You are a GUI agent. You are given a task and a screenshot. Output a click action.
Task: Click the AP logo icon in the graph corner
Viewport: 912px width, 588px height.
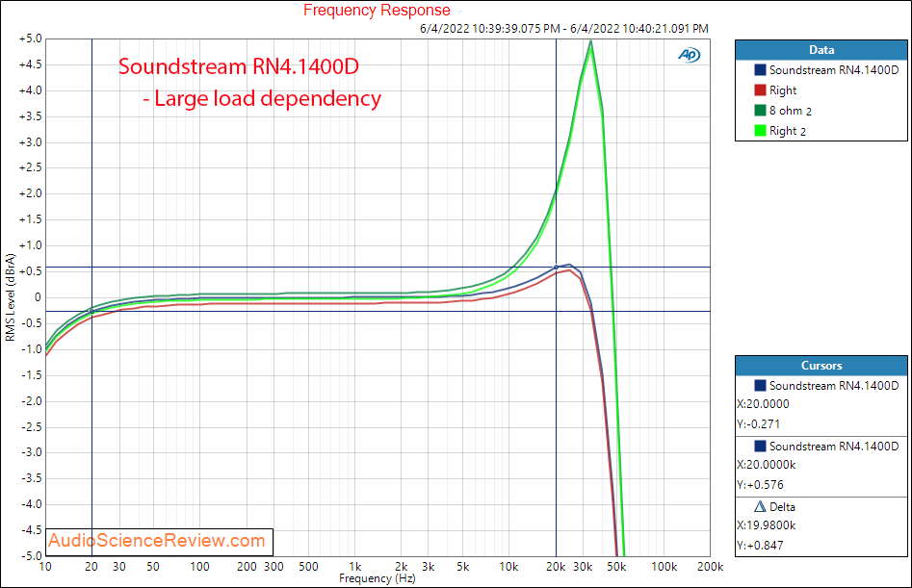(x=690, y=55)
